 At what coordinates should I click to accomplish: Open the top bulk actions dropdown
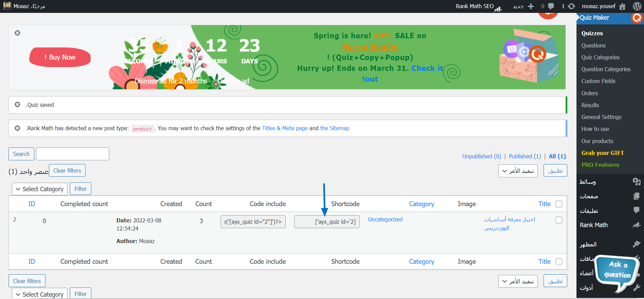(518, 171)
